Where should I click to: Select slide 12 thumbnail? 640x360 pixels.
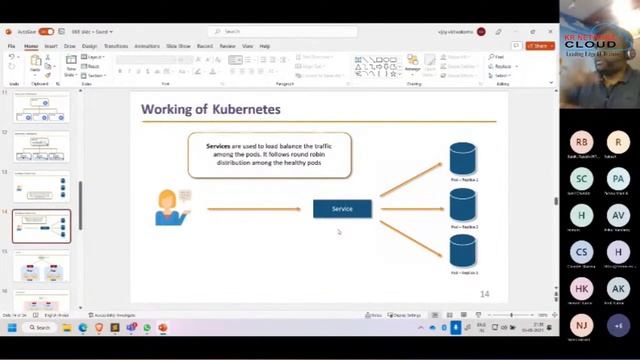click(x=41, y=147)
